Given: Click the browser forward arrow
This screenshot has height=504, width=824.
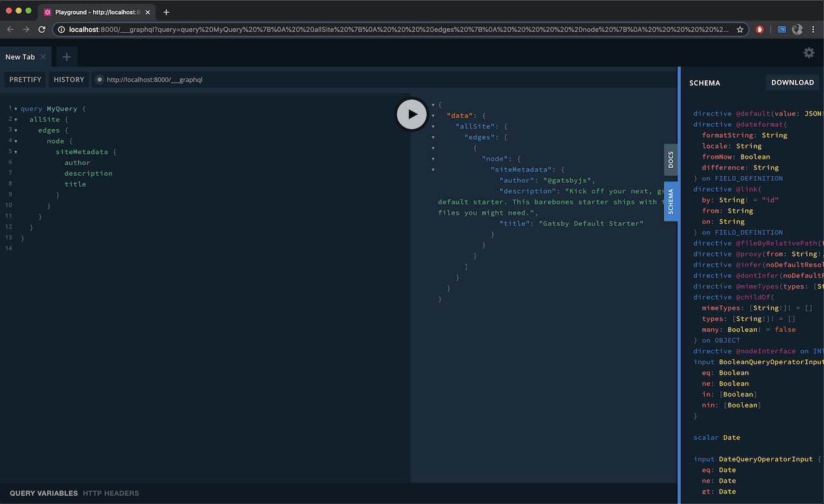Looking at the screenshot, I should pyautogui.click(x=26, y=29).
